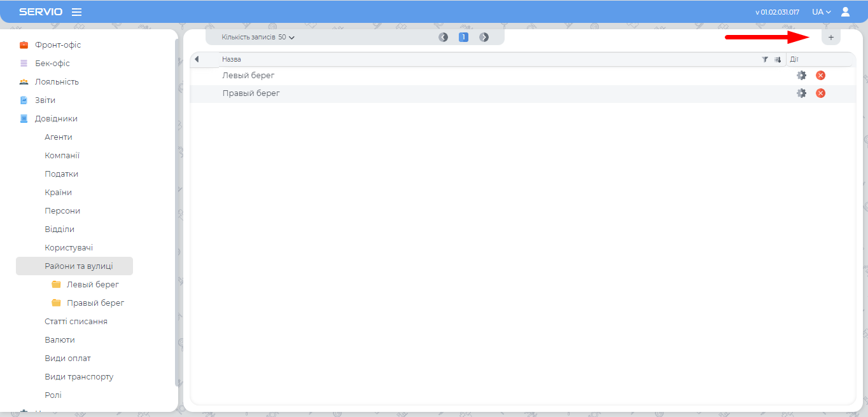Select Левый берег folder in sidebar
The width and height of the screenshot is (868, 417).
92,285
